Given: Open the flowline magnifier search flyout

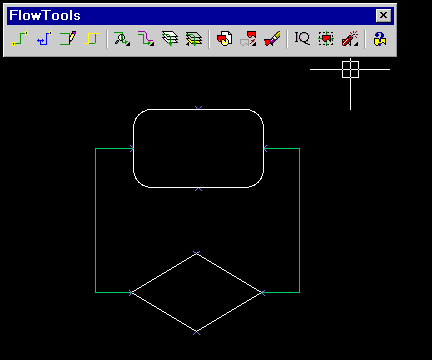Looking at the screenshot, I should point(122,39).
